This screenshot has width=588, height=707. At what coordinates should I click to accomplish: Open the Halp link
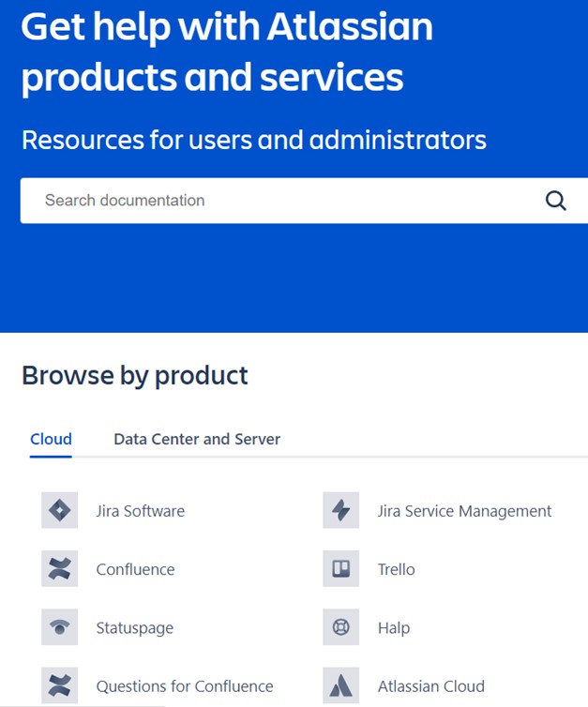(x=394, y=628)
